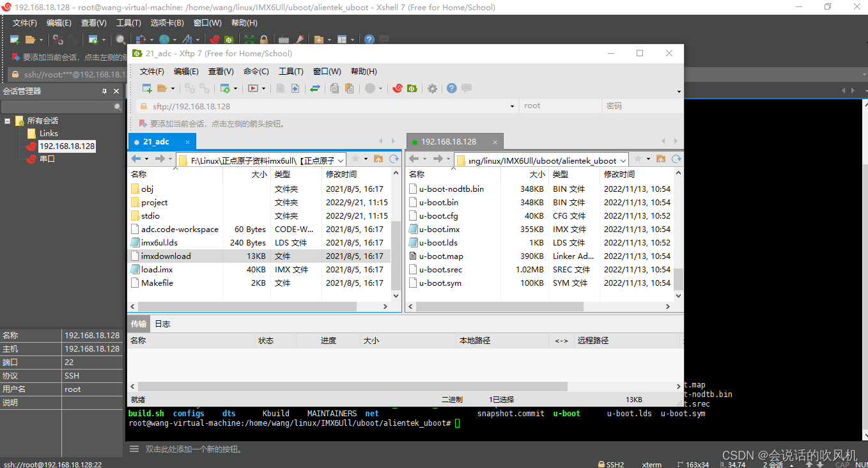Viewport: 868px width, 468px height.
Task: Click the blue help icon in Xshell toolbar
Action: tap(369, 40)
